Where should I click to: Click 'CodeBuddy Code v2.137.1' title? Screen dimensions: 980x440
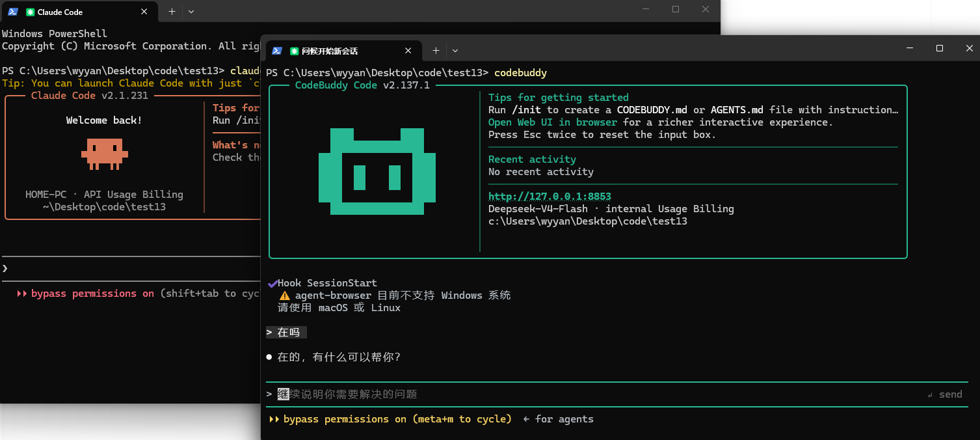coord(362,85)
